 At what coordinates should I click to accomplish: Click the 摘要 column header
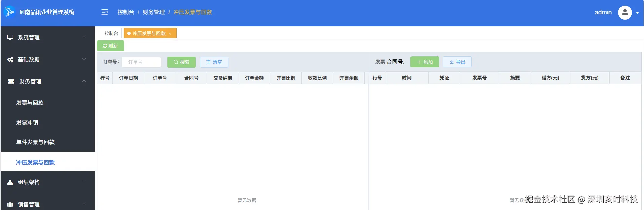515,78
